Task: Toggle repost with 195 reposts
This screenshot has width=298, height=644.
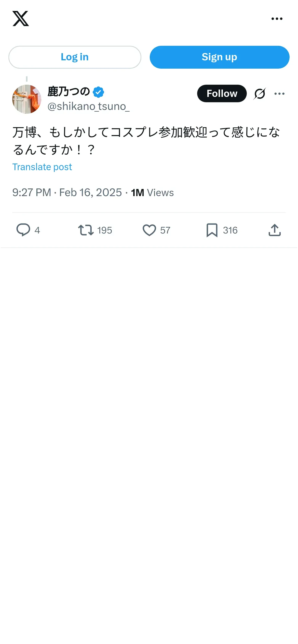Action: (x=86, y=230)
